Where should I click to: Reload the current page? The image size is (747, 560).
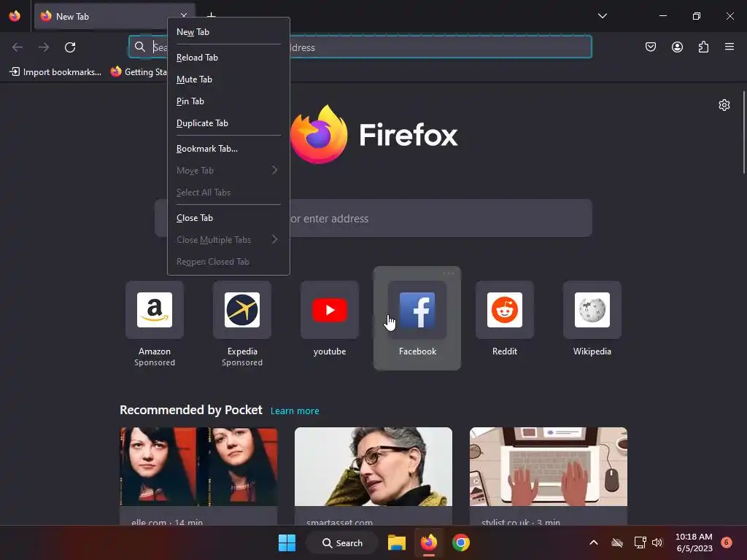(70, 47)
